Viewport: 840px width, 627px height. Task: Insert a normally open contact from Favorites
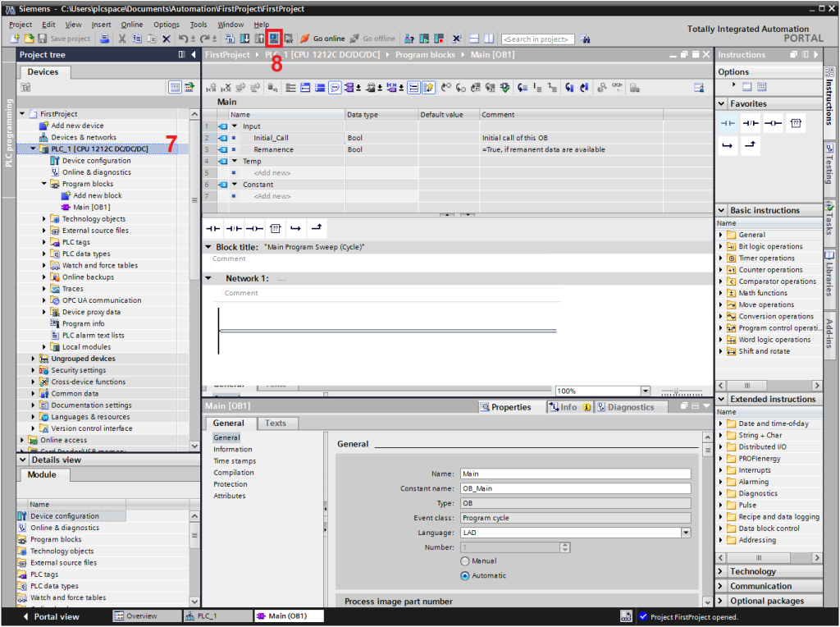click(x=728, y=124)
